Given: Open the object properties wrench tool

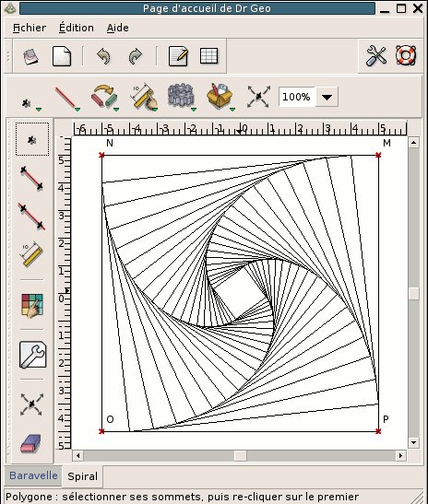Looking at the screenshot, I should (x=33, y=355).
